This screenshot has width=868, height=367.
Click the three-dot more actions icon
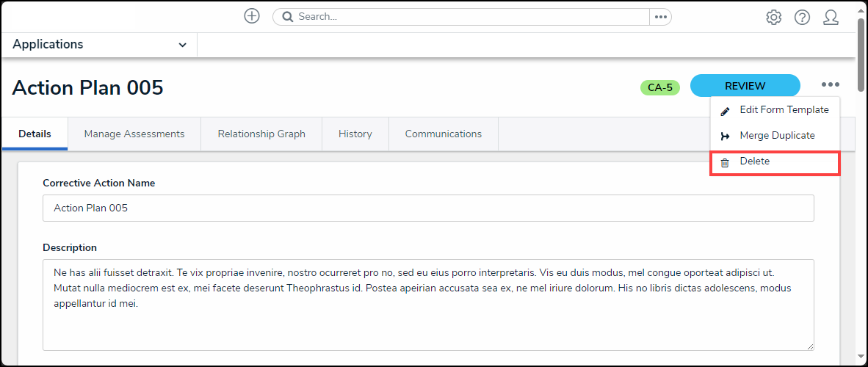pyautogui.click(x=831, y=85)
